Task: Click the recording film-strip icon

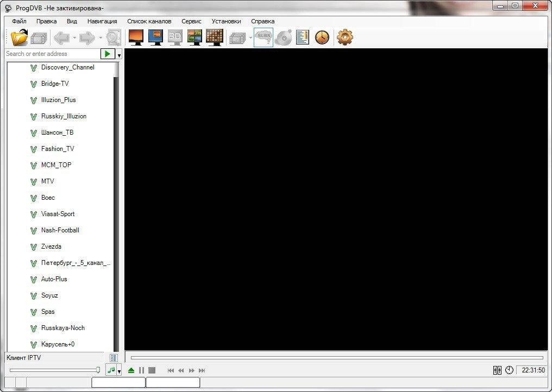Action: [237, 37]
